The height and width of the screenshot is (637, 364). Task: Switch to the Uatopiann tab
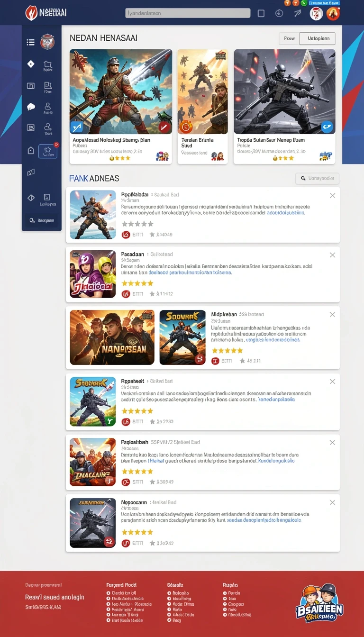coord(318,38)
